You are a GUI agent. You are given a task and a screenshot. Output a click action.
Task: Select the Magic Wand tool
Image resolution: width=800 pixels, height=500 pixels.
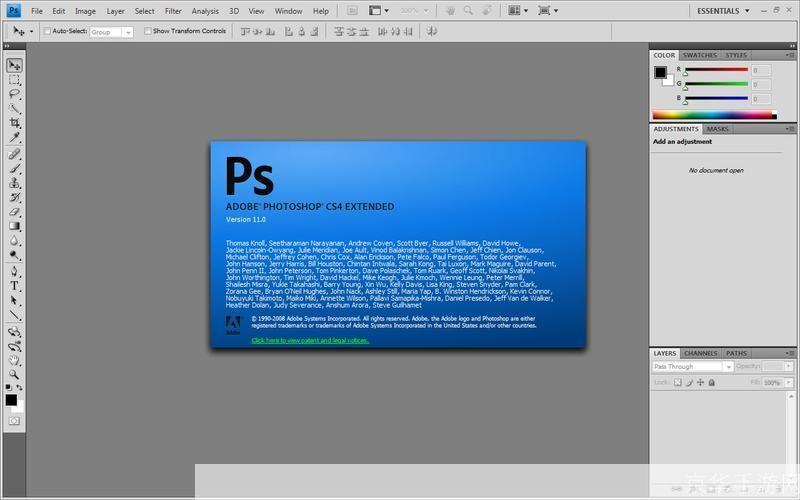pyautogui.click(x=14, y=109)
